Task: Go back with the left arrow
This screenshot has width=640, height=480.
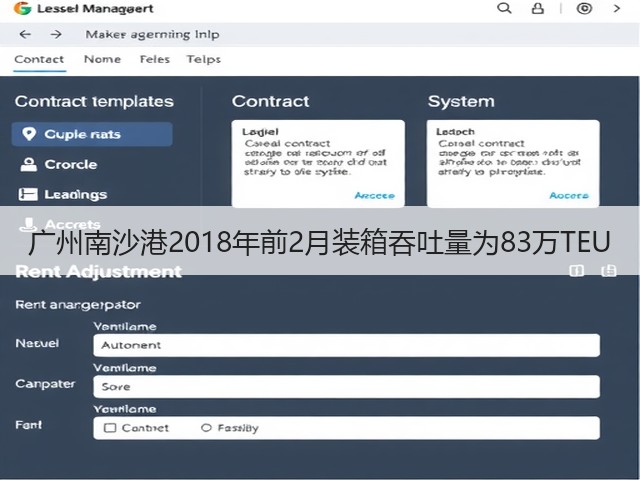Action: [x=25, y=34]
